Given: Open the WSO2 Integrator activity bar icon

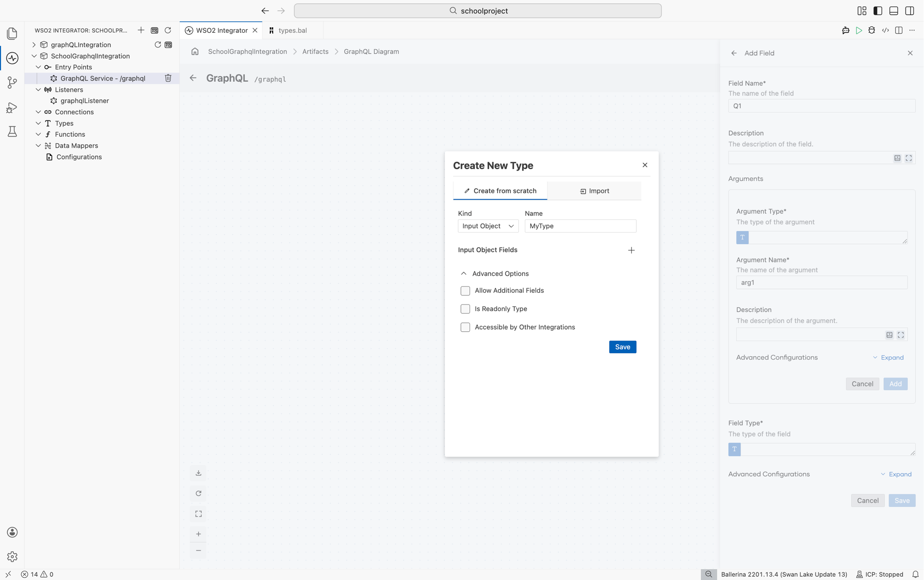Looking at the screenshot, I should point(12,58).
